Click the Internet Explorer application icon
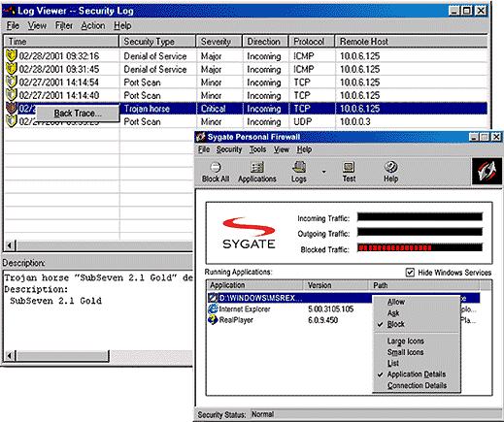The image size is (504, 422). (213, 308)
